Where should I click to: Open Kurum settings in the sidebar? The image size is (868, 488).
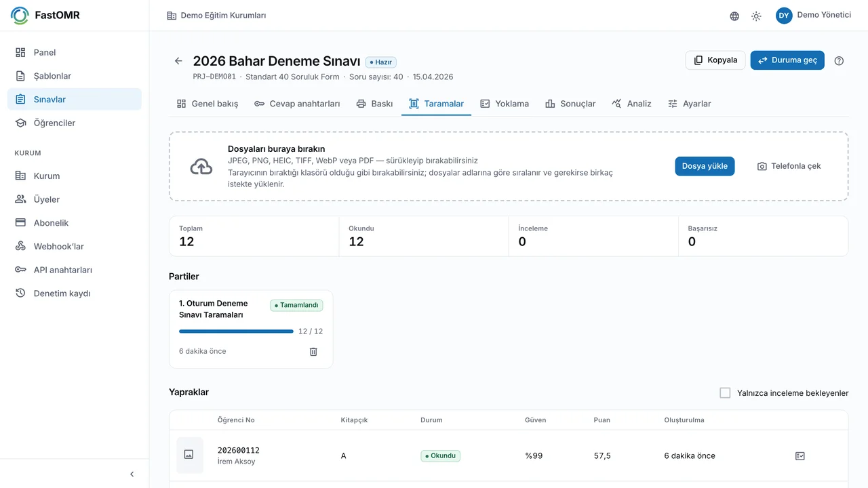tap(75, 176)
